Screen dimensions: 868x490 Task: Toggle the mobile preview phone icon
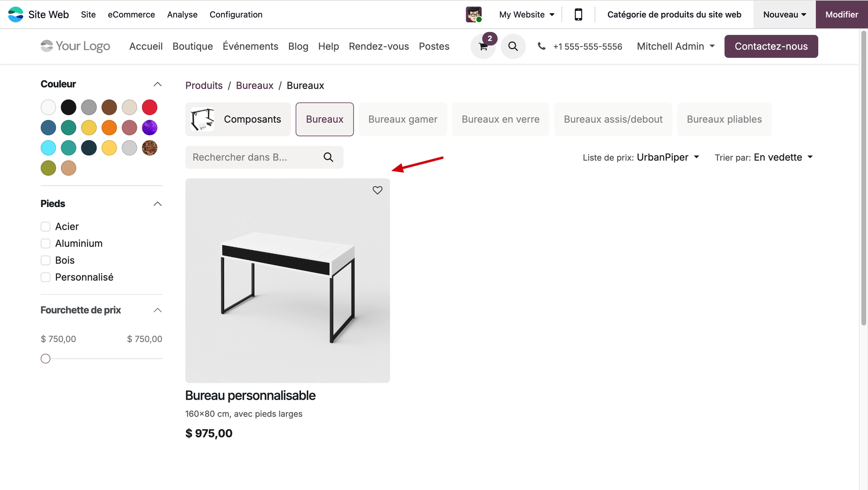tap(578, 14)
